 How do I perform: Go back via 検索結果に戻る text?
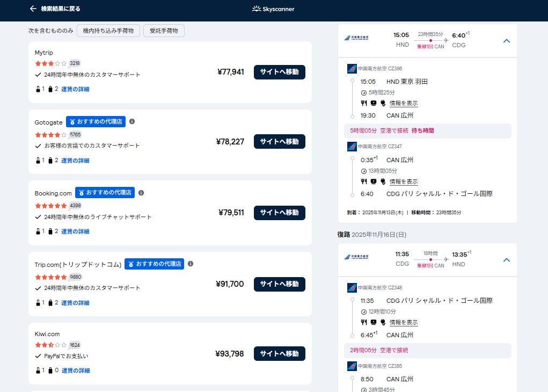point(61,9)
